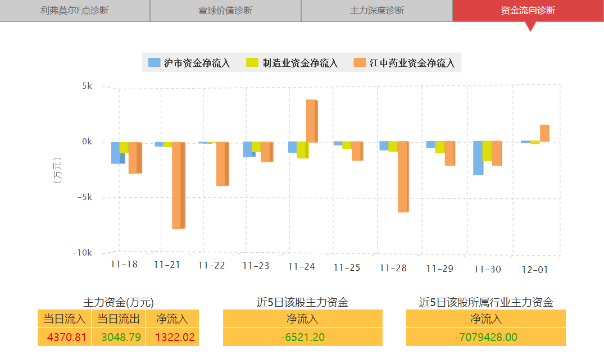The image size is (604, 364).
Task: Click the x-axis label 11-29
Action: click(440, 269)
